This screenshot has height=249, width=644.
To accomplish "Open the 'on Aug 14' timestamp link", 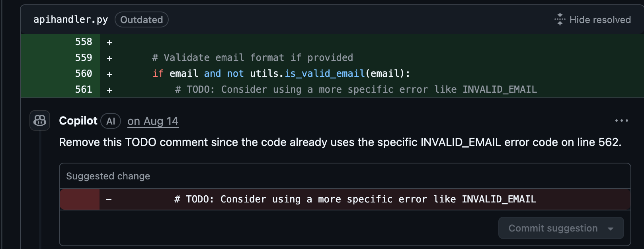I will tap(153, 121).
